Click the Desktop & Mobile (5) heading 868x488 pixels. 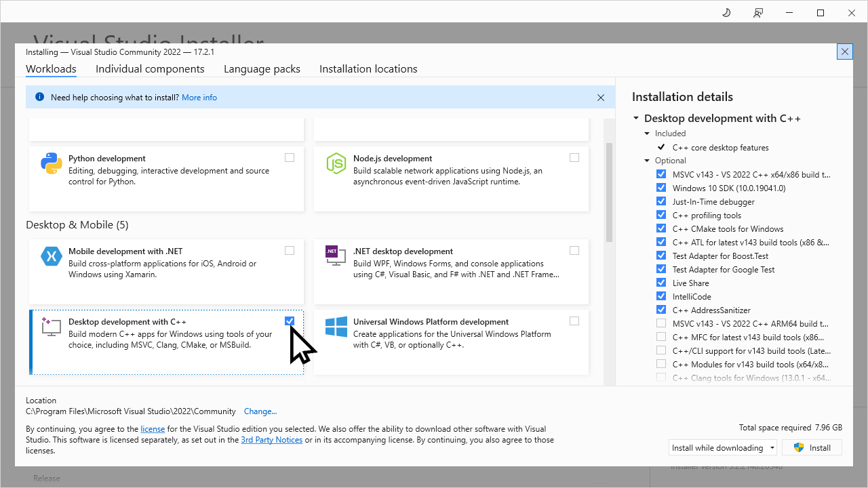[77, 225]
